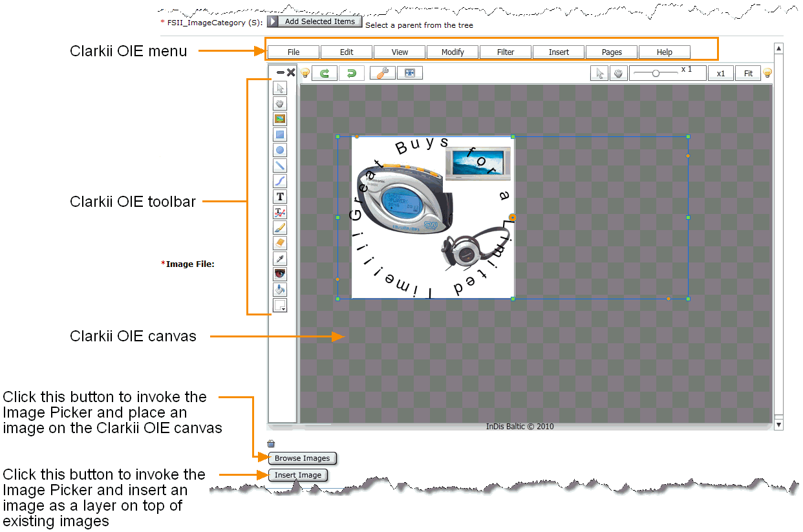Select the ellipse shape tool
Image resolution: width=803 pixels, height=532 pixels.
(x=280, y=151)
